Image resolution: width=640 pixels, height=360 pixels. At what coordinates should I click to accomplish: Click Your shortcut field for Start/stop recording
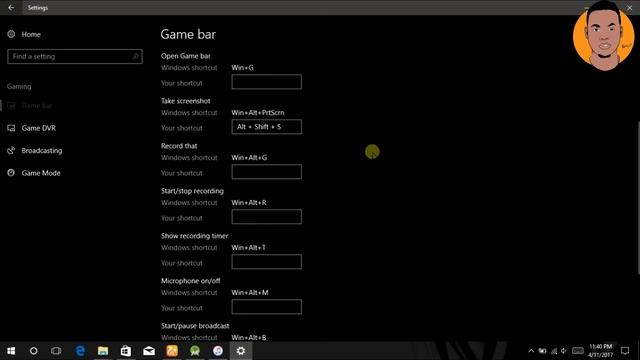click(267, 217)
